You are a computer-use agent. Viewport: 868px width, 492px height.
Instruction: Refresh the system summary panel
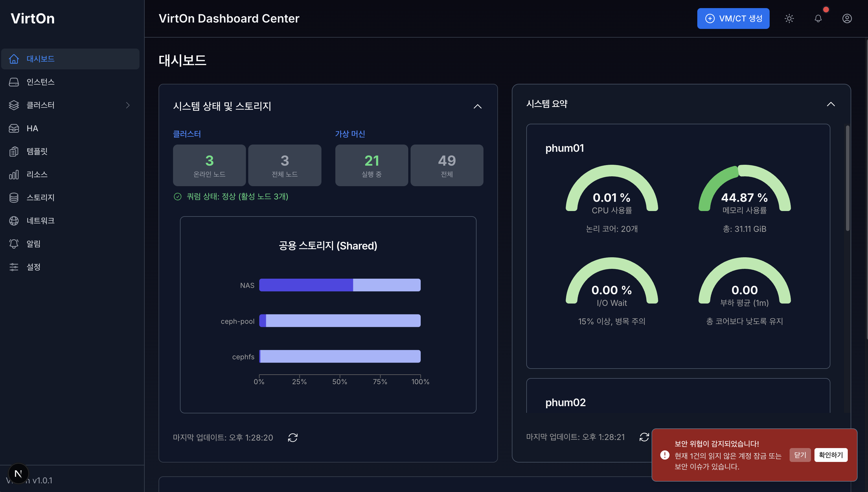[644, 437]
